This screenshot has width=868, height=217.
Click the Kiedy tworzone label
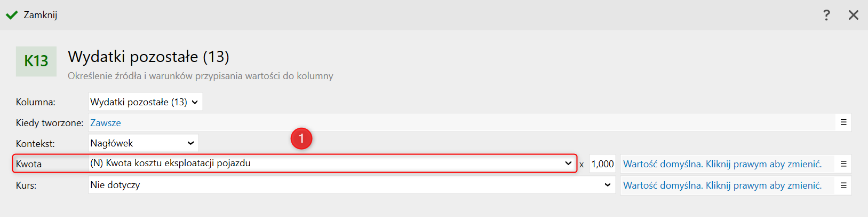[50, 123]
